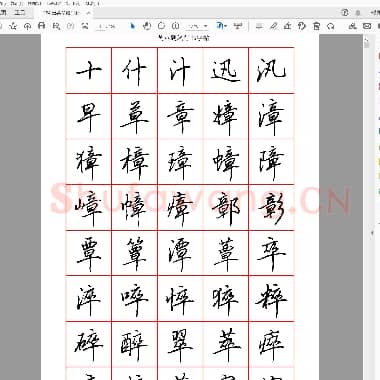Add the file to starred bookmarks

tap(13, 26)
